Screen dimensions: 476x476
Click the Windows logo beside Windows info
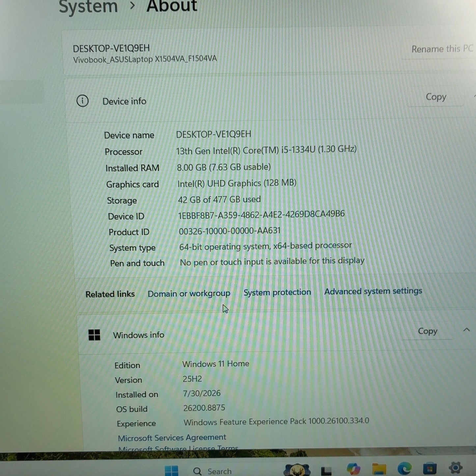tap(94, 335)
